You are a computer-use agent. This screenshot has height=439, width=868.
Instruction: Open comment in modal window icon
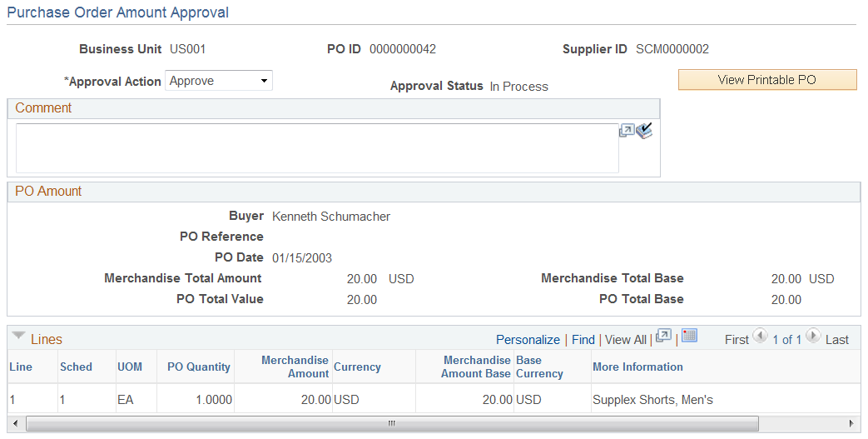626,131
